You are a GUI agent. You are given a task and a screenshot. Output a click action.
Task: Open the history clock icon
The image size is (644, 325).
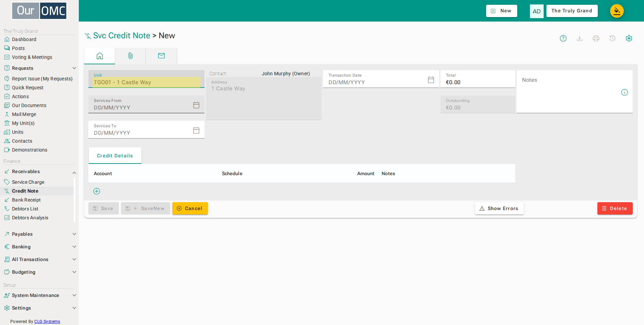[612, 38]
